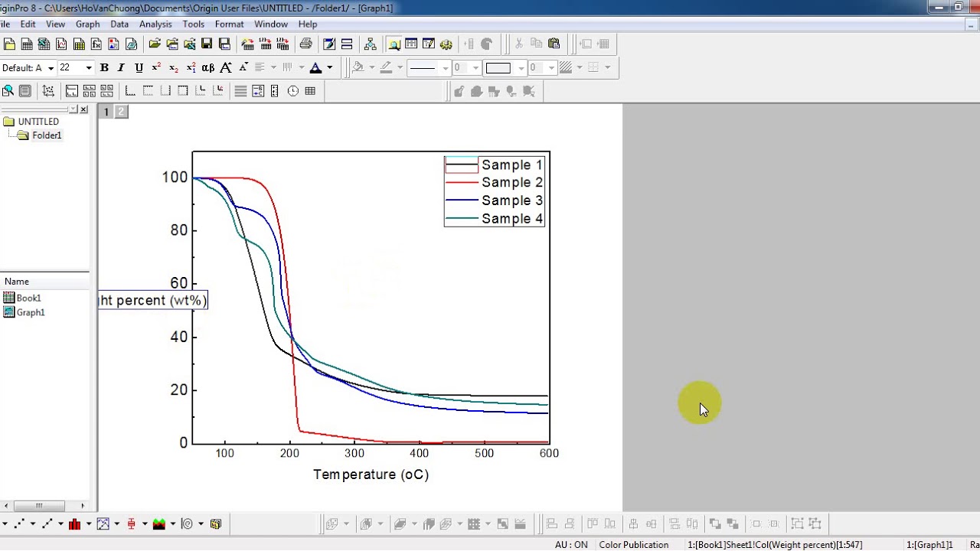Open the Graph menu

[x=88, y=24]
